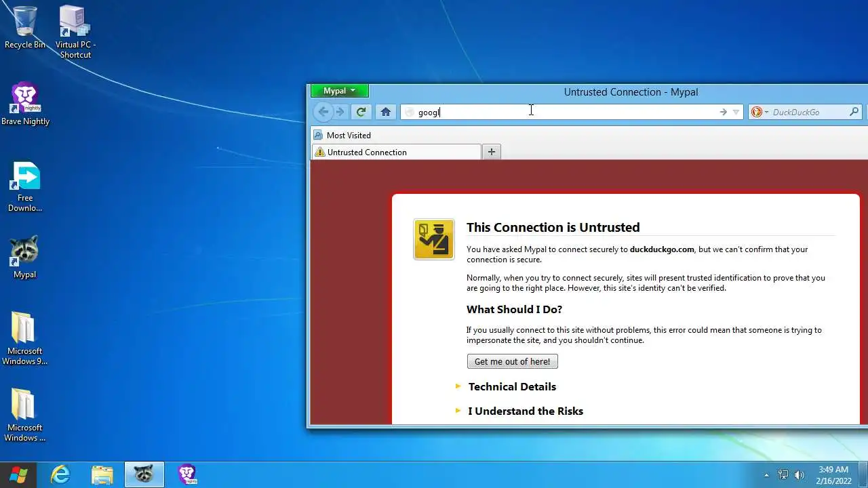Select the Mypal raccoon desktop icon
868x488 pixels.
[24, 257]
